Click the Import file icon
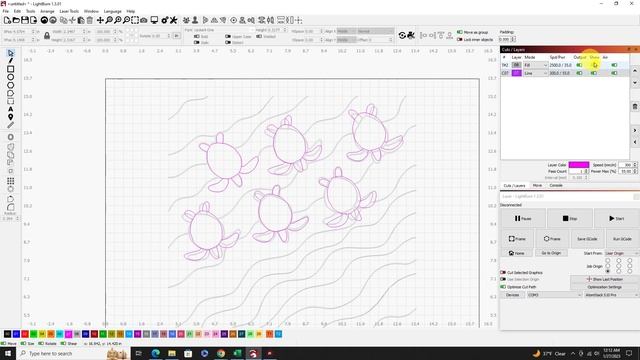Viewport: 640px width, 360px height. tap(33, 20)
